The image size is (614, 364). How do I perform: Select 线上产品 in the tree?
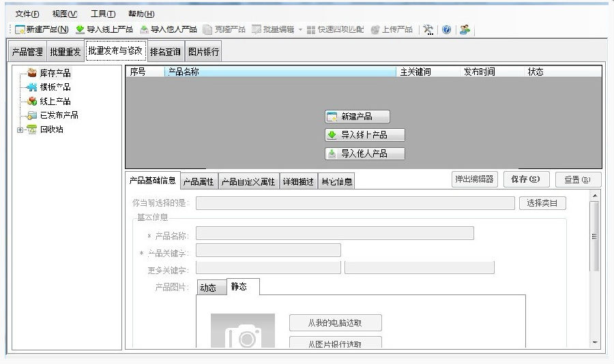[55, 101]
